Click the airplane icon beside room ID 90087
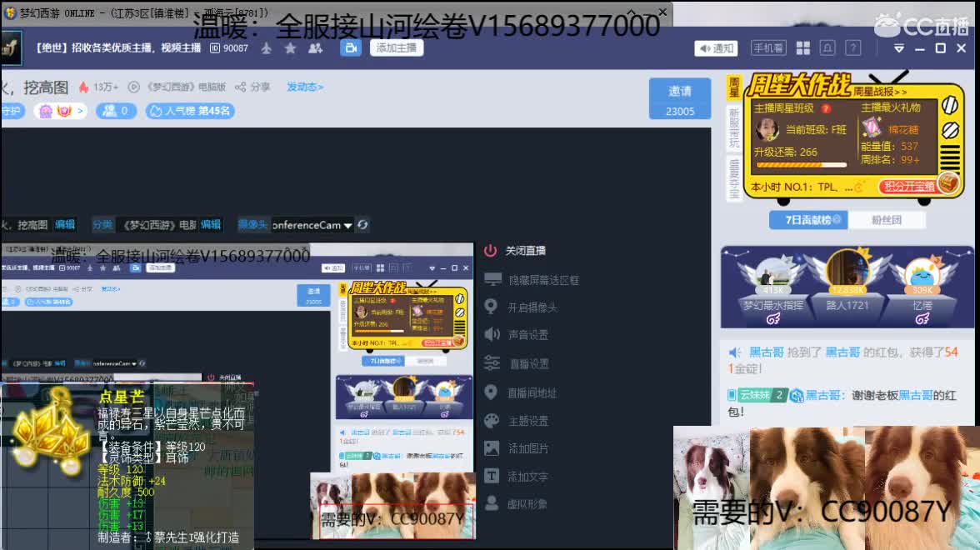 [x=267, y=48]
